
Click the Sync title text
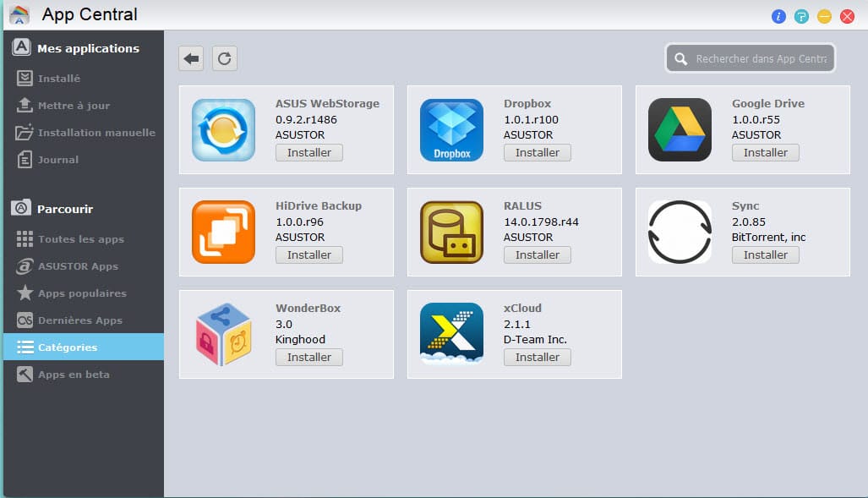point(745,206)
